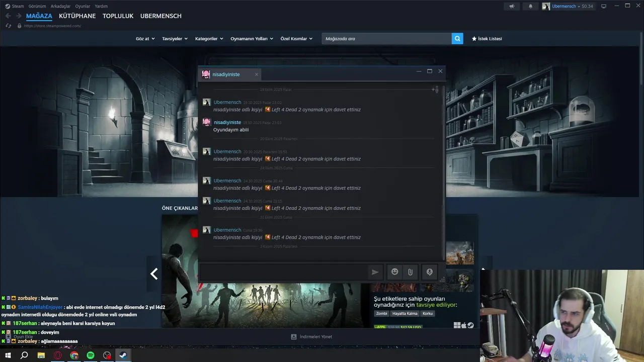
Task: Open Google Chrome from the taskbar
Action: click(74, 355)
